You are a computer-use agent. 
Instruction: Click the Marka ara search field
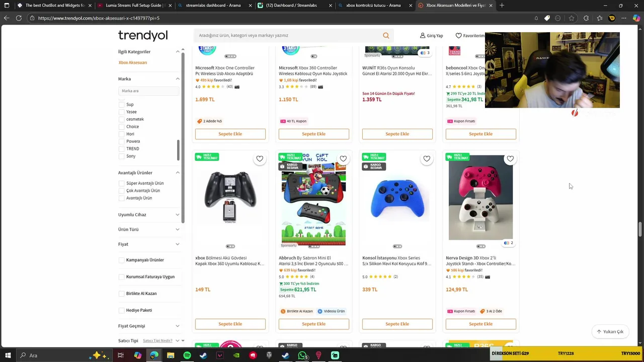148,91
